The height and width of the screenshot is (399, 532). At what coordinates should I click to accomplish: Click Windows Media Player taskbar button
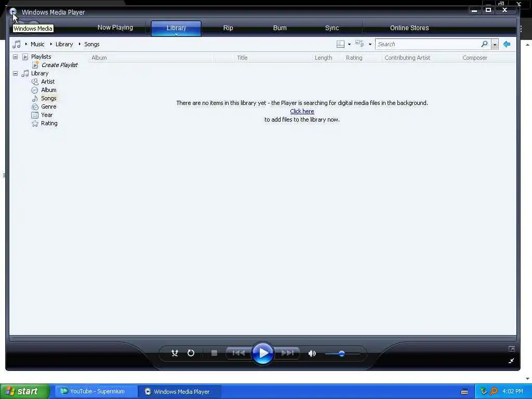pyautogui.click(x=180, y=392)
